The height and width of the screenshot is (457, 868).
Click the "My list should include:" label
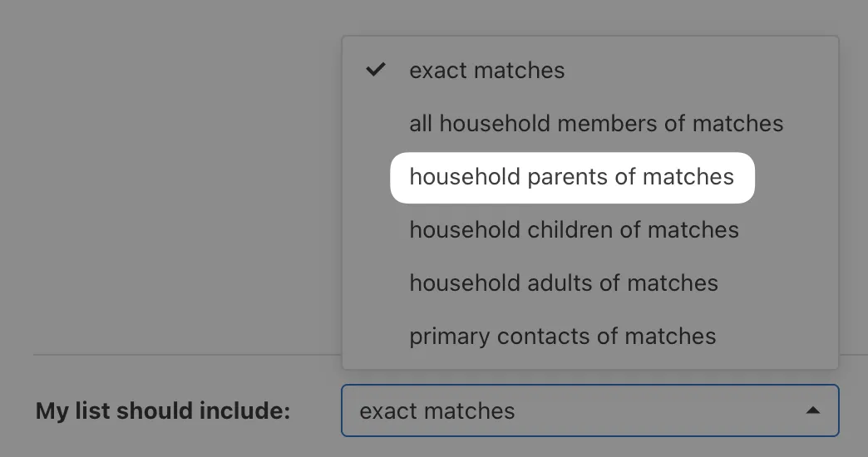click(163, 411)
